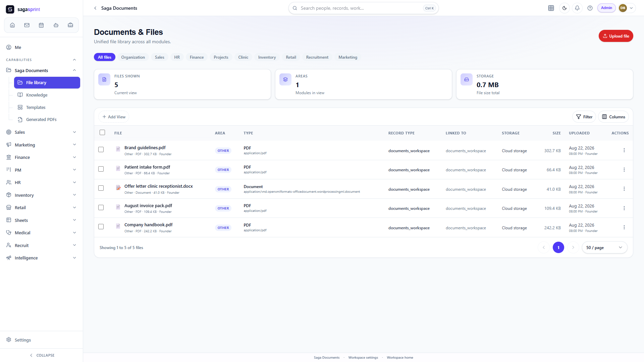
Task: Click the sagasprint logo
Action: (23, 9)
